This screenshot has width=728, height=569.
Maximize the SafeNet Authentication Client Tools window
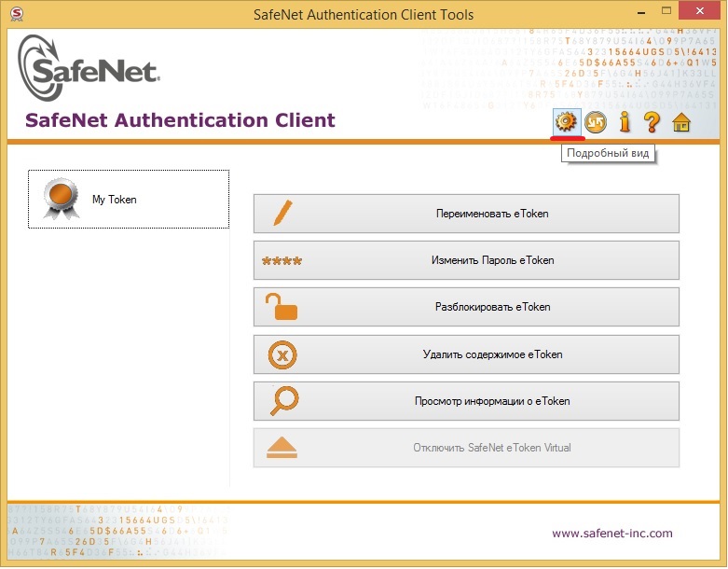click(666, 11)
